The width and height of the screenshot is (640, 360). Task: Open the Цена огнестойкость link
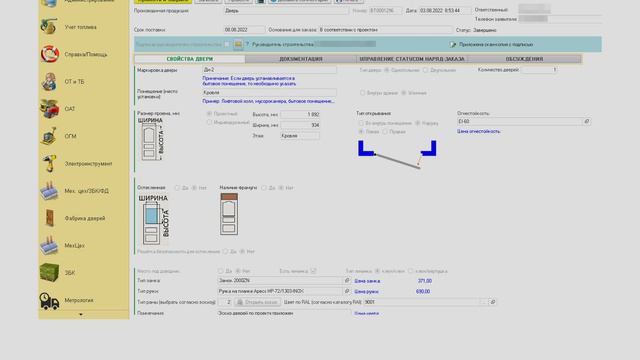[x=478, y=131]
